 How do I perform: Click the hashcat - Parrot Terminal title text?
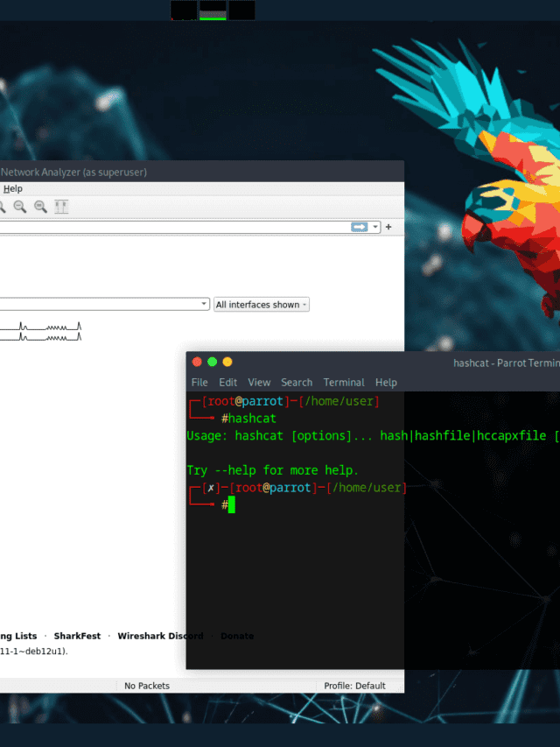click(x=507, y=363)
